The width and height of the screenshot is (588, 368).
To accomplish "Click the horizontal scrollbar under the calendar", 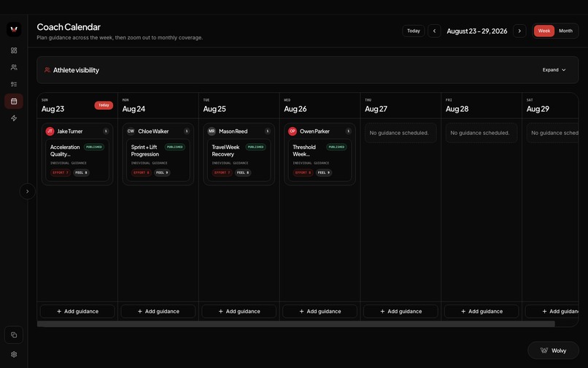I will (x=296, y=323).
